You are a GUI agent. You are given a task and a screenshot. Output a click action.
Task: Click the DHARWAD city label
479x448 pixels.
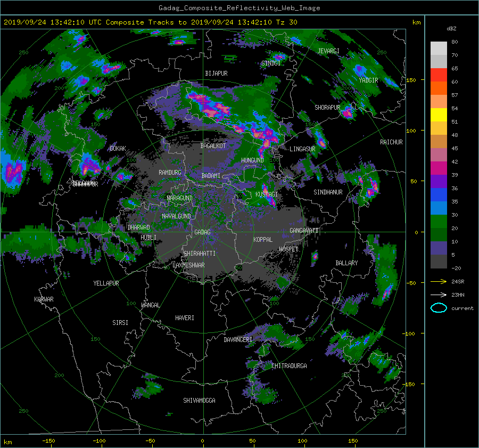[139, 227]
